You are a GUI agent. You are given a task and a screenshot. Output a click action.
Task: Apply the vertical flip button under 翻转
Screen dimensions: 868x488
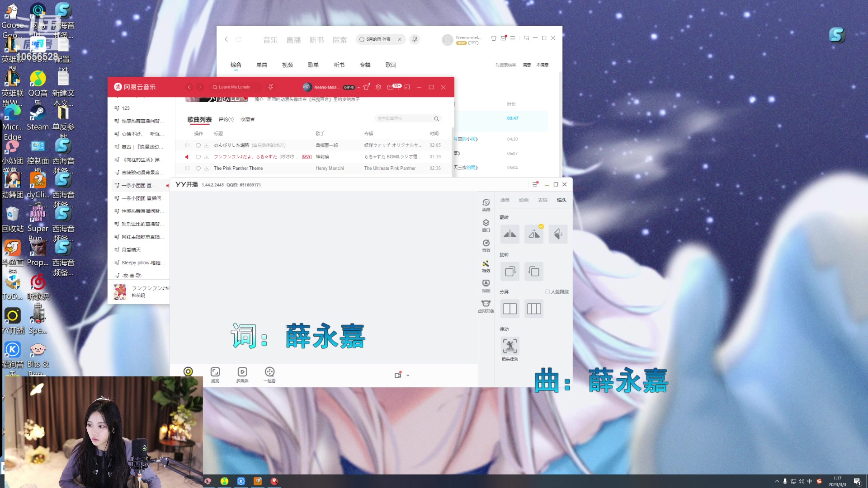click(x=558, y=234)
